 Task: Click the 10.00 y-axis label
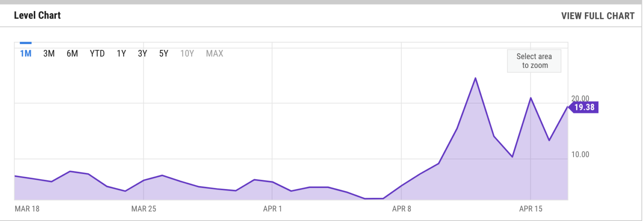(580, 154)
